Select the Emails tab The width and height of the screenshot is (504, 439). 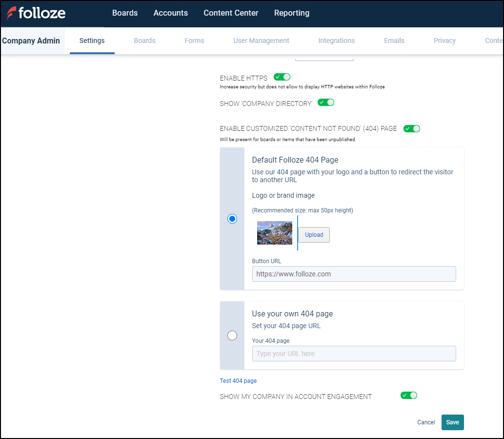point(394,41)
